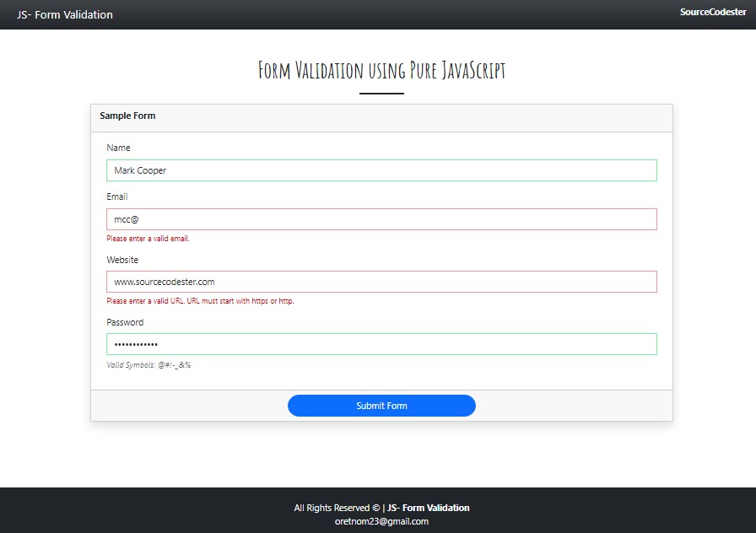This screenshot has width=756, height=533.
Task: Click the Valid Symbols hint text
Action: (x=148, y=365)
